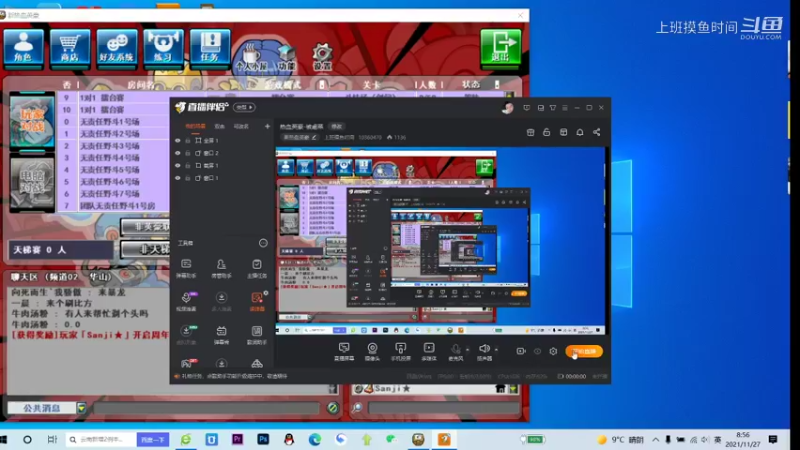The height and width of the screenshot is (450, 800).
Task: Open the 弹幕秀 danmaku show tool
Action: coord(221,335)
